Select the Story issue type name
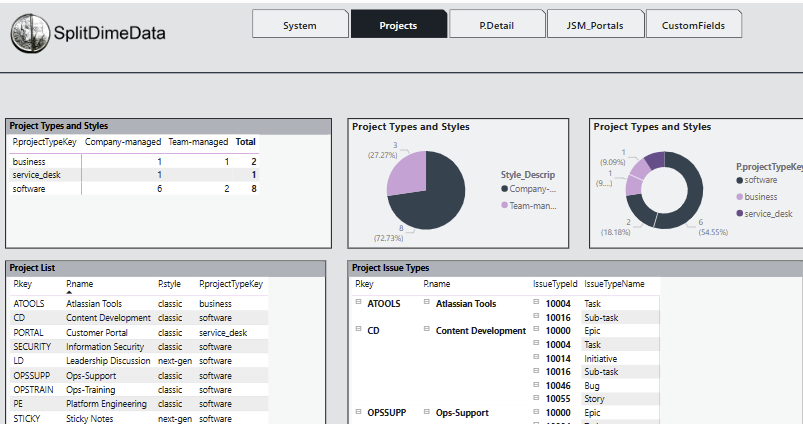 [x=594, y=399]
